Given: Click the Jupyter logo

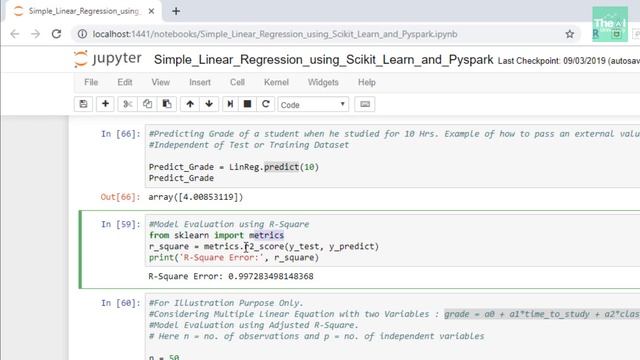Looking at the screenshot, I should 108,59.
